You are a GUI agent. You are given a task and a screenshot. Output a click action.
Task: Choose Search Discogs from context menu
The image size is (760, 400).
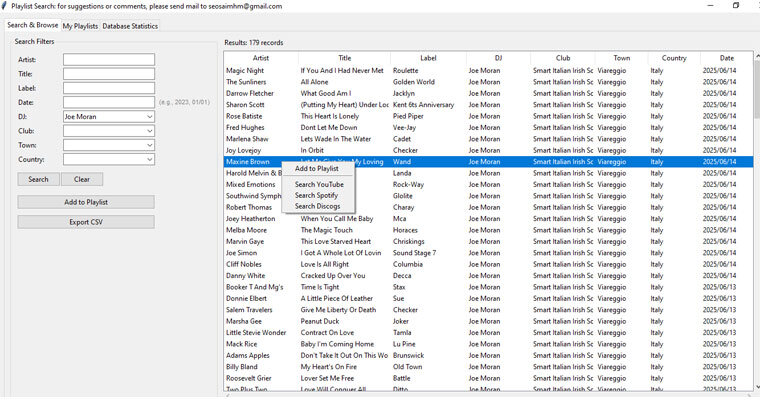pos(317,206)
